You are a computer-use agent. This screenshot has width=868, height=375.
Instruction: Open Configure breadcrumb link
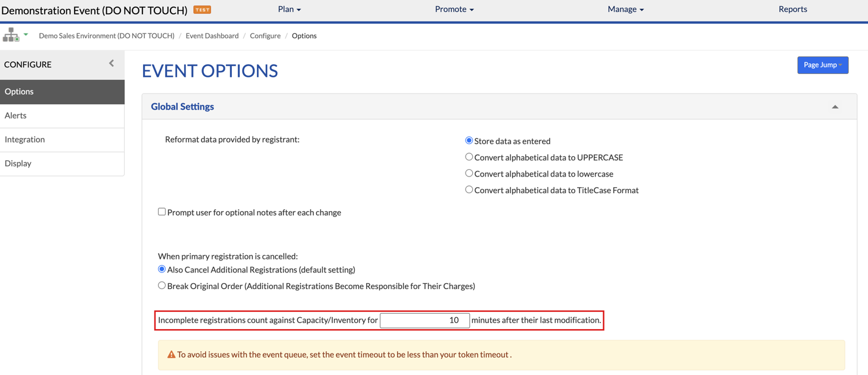pos(265,36)
